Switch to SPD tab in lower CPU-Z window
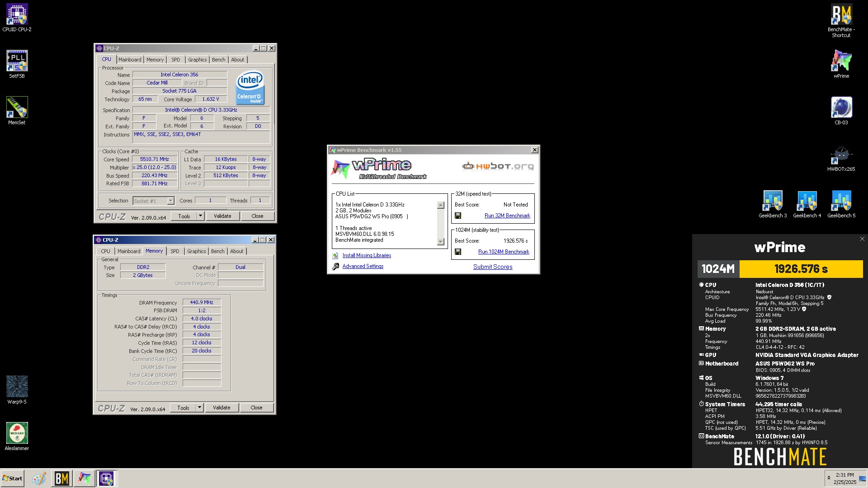Screen dimensions: 868x488 pyautogui.click(x=175, y=251)
